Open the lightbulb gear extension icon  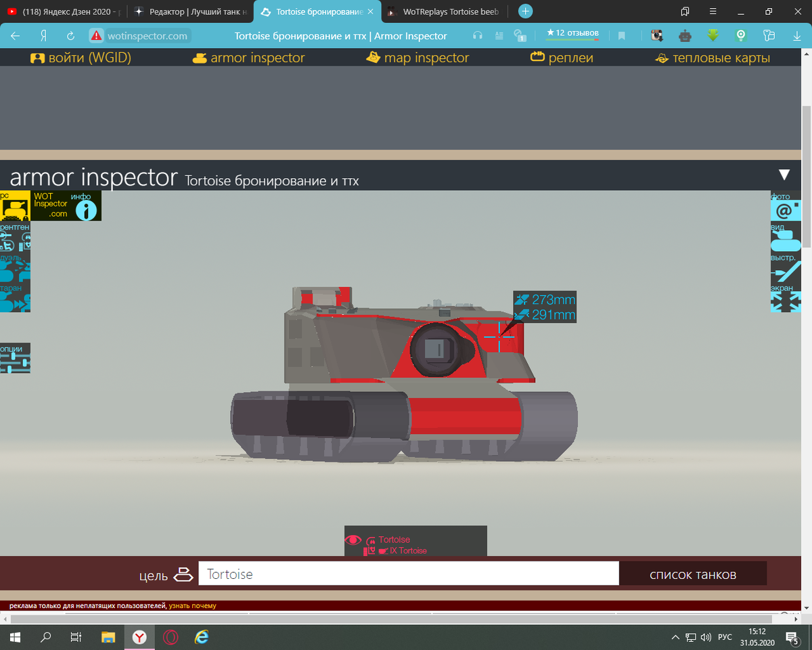741,36
